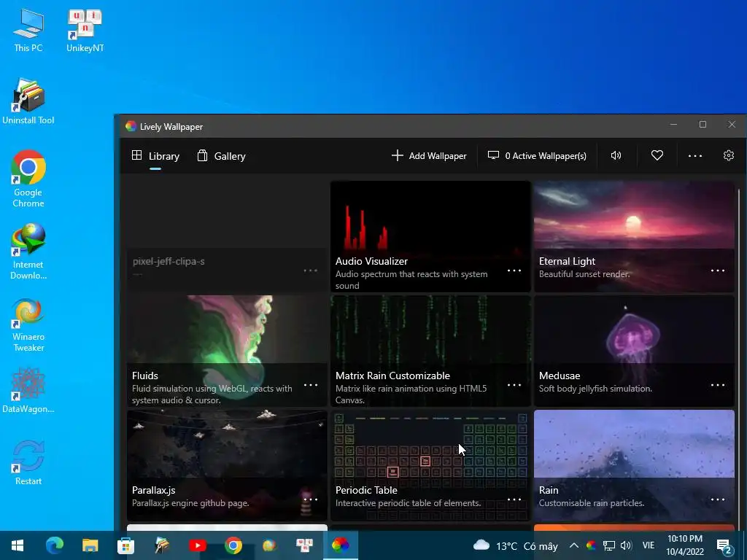Open the Windows Start menu
Viewport: 747px width, 560px height.
[x=18, y=545]
